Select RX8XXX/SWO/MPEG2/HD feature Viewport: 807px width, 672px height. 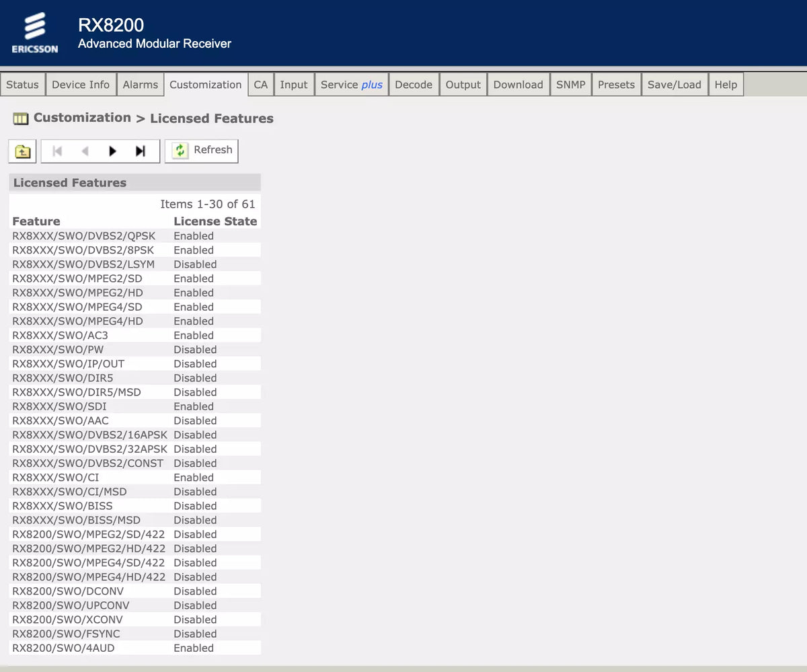click(x=78, y=293)
